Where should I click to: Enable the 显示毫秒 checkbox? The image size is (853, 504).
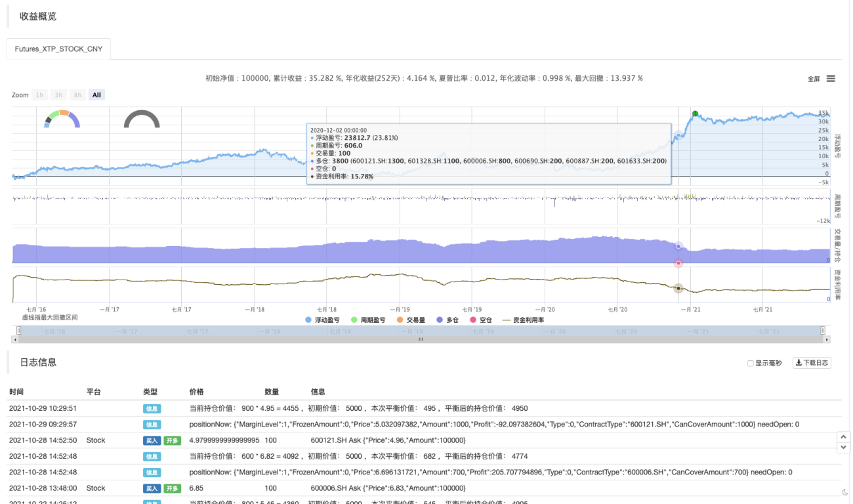(751, 364)
